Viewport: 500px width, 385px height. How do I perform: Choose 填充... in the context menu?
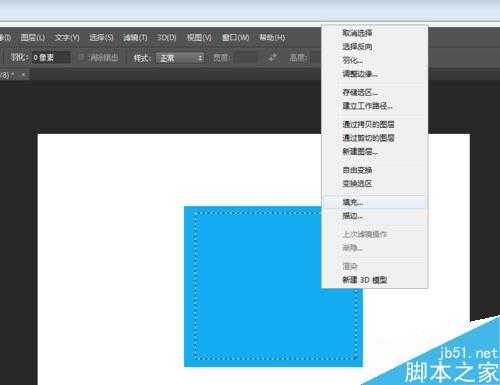pyautogui.click(x=375, y=202)
